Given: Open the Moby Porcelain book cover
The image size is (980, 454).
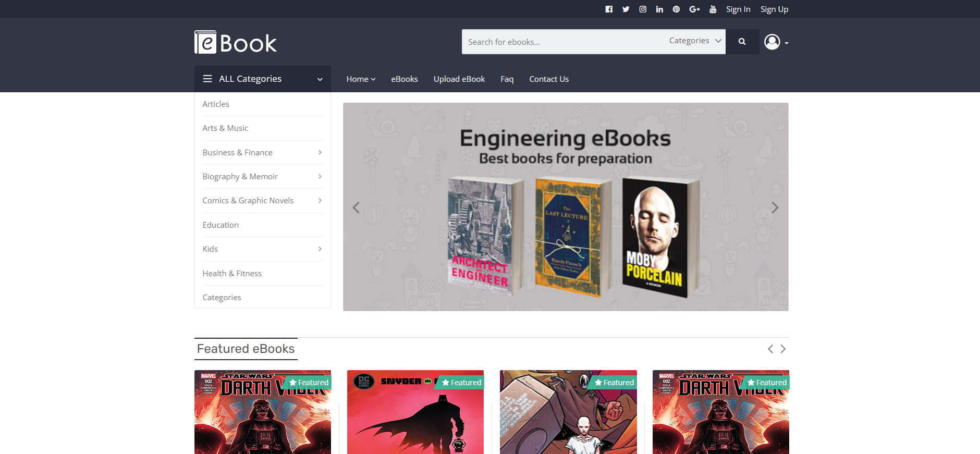Looking at the screenshot, I should [x=660, y=237].
